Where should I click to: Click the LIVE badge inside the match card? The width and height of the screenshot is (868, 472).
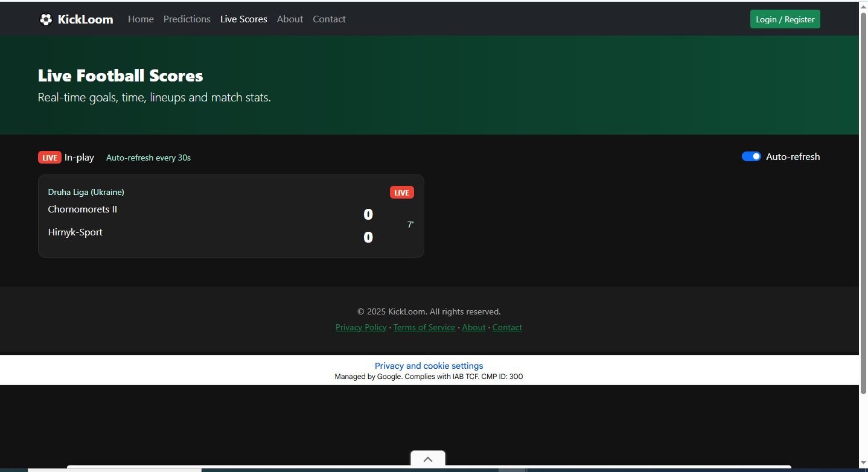pos(401,193)
